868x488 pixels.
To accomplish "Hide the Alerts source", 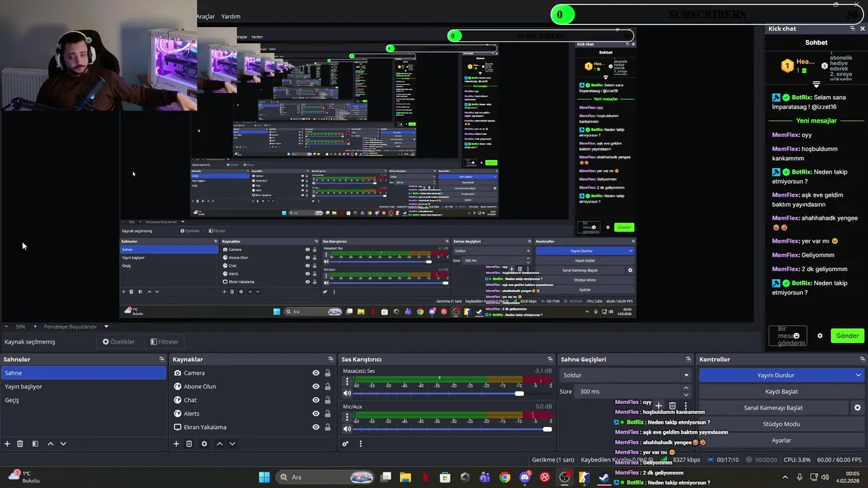I will (315, 413).
